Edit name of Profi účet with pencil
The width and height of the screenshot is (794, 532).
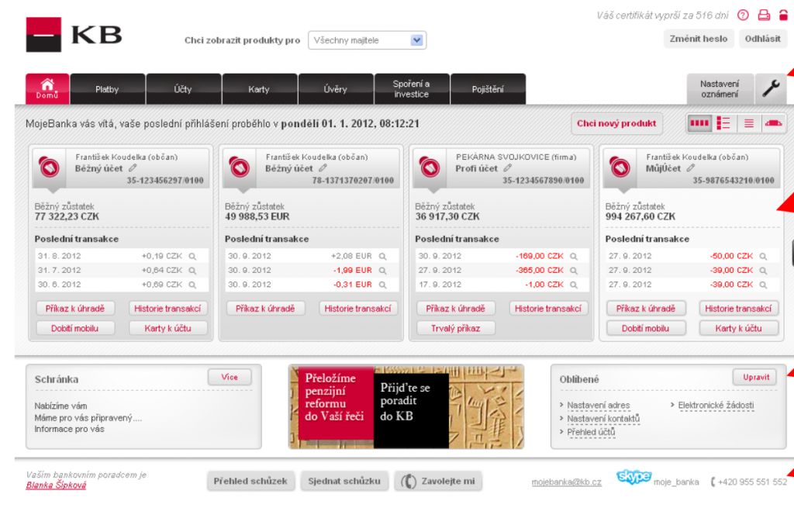point(508,168)
